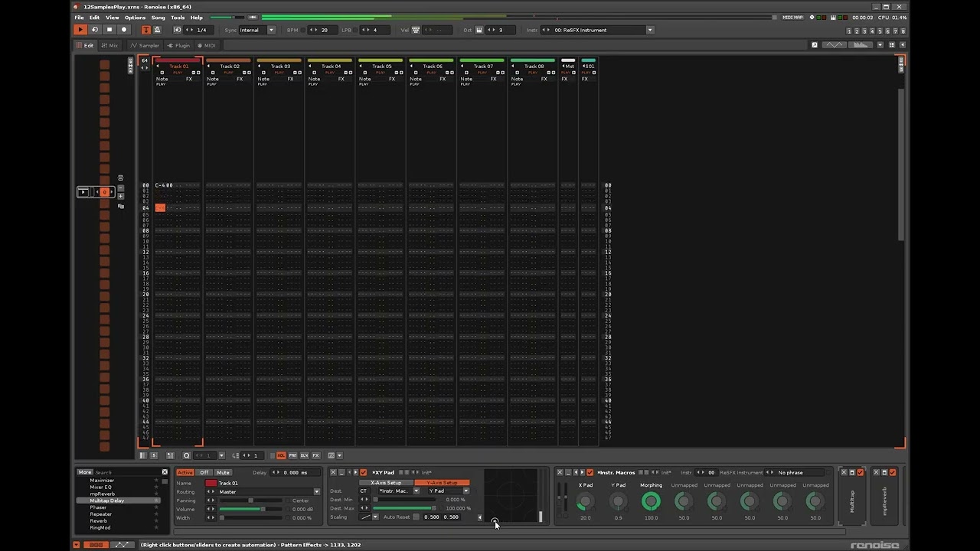Toggle the metronome icon
The height and width of the screenshot is (551, 980).
click(157, 30)
